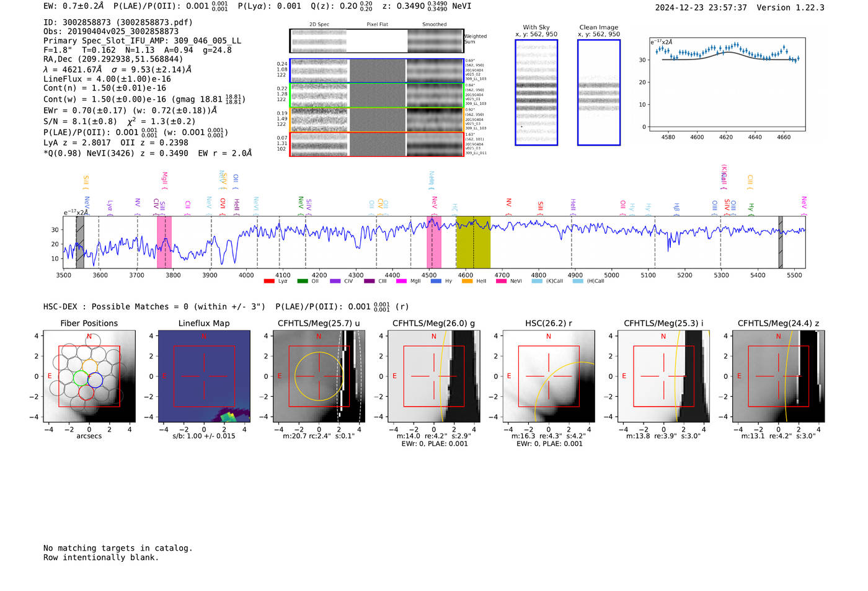Select the Weighted Sum 2D spectrum row

click(376, 41)
